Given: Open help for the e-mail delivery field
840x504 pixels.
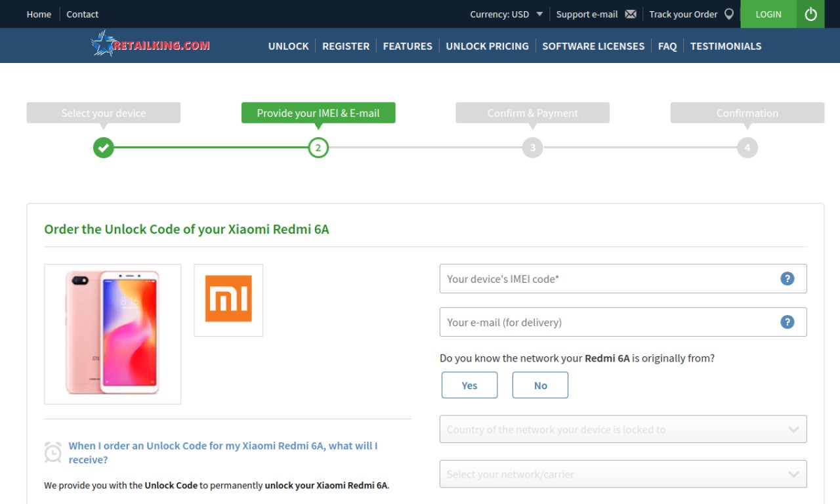Looking at the screenshot, I should click(787, 322).
